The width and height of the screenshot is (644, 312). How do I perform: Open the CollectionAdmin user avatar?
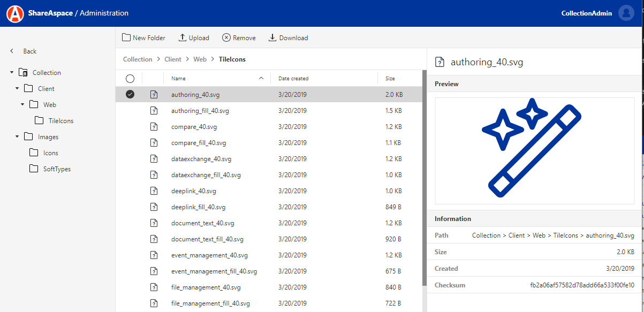[626, 13]
